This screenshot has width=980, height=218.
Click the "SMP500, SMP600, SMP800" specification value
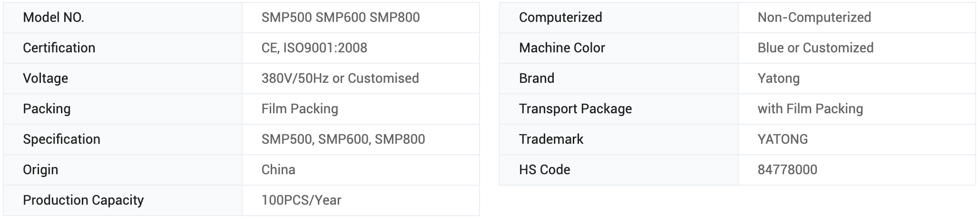[343, 139]
